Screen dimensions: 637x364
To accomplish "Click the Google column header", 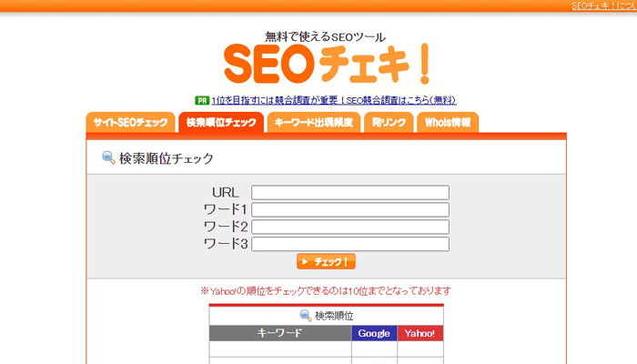I will (374, 333).
